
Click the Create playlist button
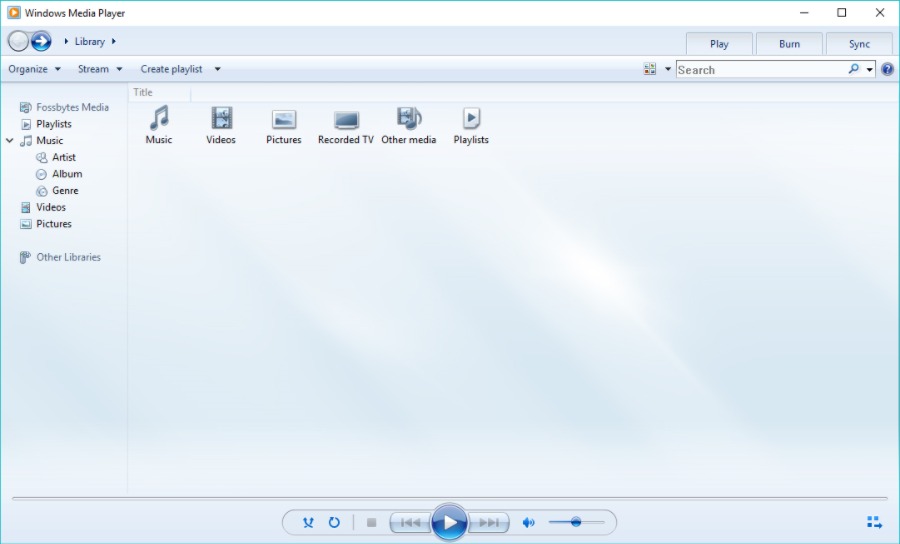click(171, 69)
